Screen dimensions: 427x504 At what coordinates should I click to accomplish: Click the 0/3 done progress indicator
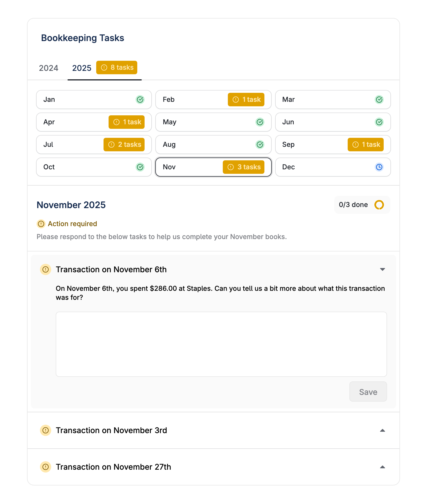(x=362, y=205)
